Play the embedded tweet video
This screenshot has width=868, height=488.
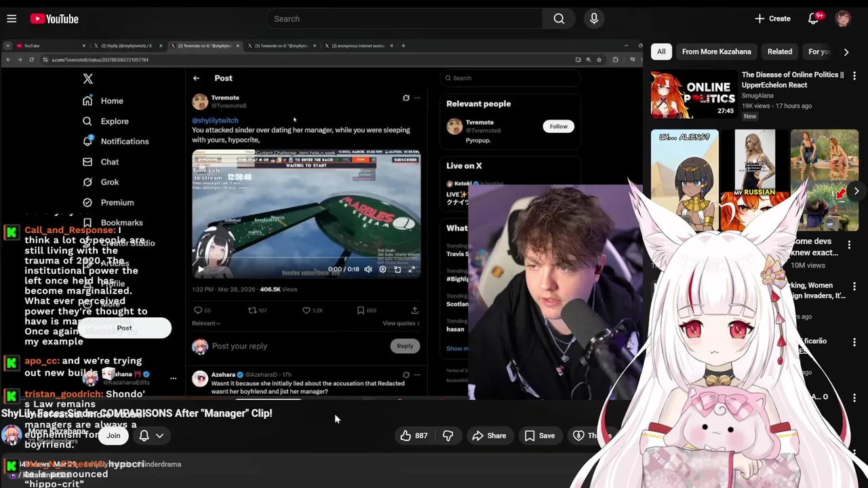coord(200,269)
